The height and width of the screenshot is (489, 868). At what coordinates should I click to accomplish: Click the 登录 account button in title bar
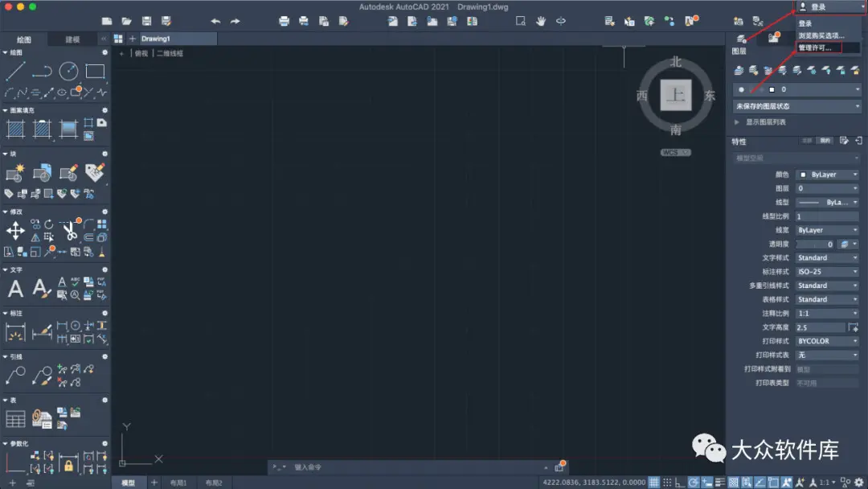point(829,6)
